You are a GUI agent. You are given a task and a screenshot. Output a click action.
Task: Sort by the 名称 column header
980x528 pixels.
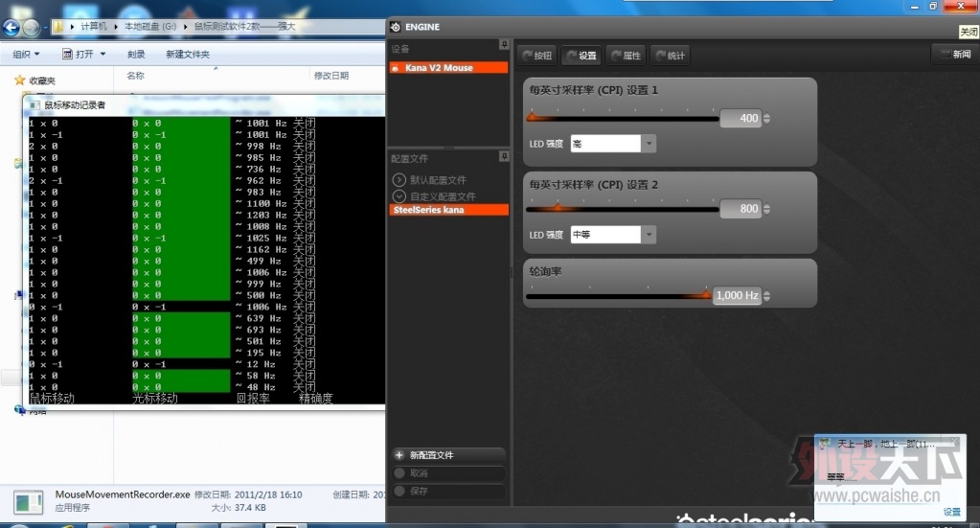pos(136,76)
